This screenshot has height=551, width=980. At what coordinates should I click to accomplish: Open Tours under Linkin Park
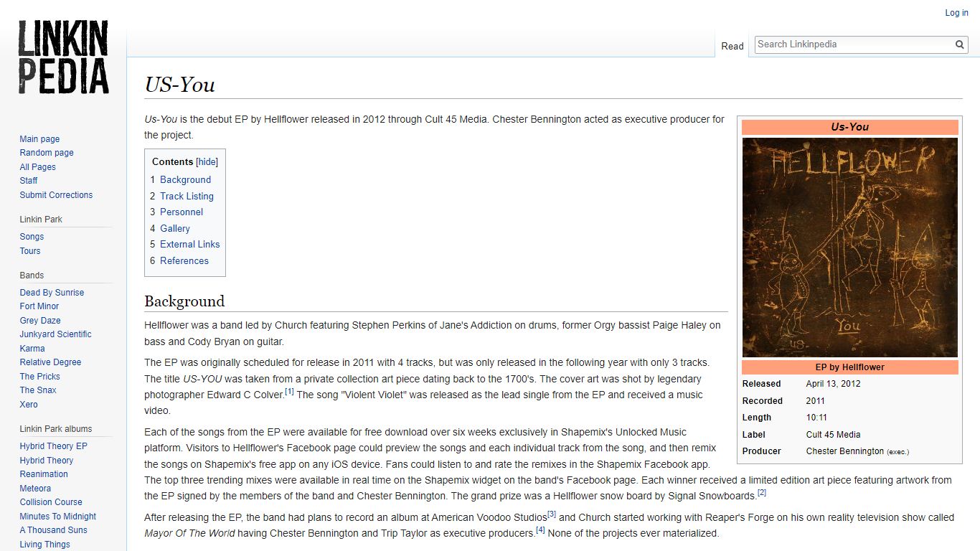30,251
